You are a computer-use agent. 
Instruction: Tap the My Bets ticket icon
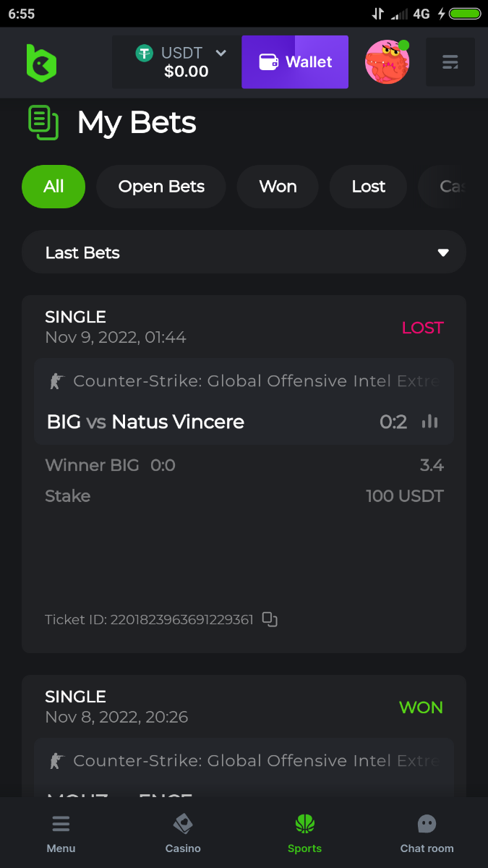pos(43,122)
